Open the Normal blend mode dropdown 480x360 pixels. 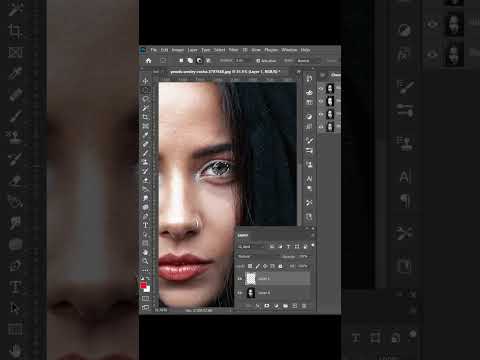[x=259, y=257]
